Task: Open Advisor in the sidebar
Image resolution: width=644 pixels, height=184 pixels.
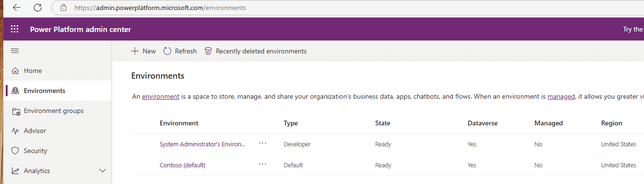Action: (35, 131)
